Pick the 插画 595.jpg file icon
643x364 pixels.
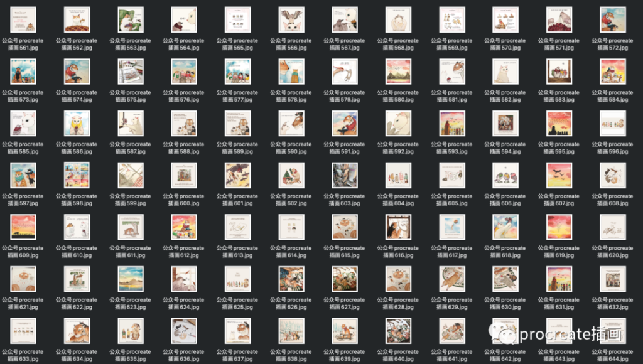[559, 124]
